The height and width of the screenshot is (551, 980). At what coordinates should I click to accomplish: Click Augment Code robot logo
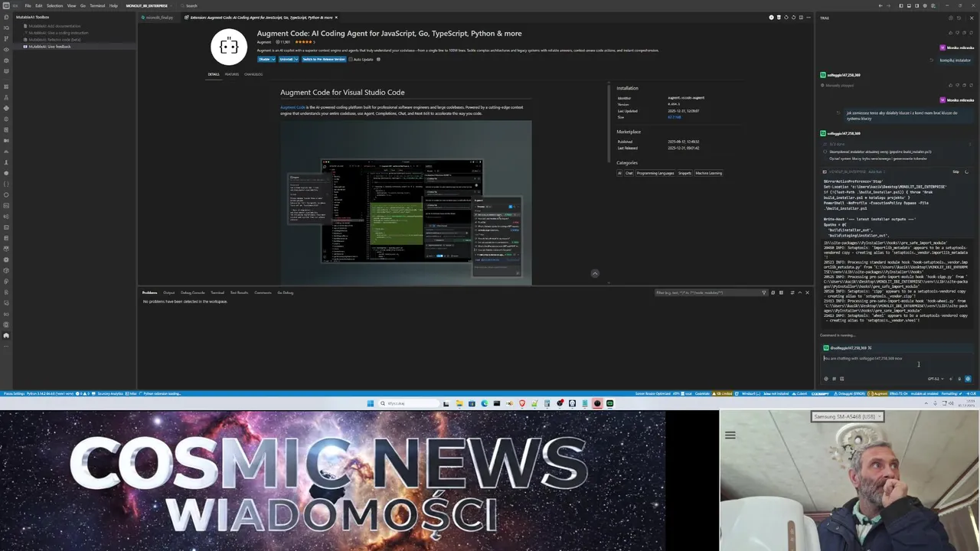(x=229, y=47)
